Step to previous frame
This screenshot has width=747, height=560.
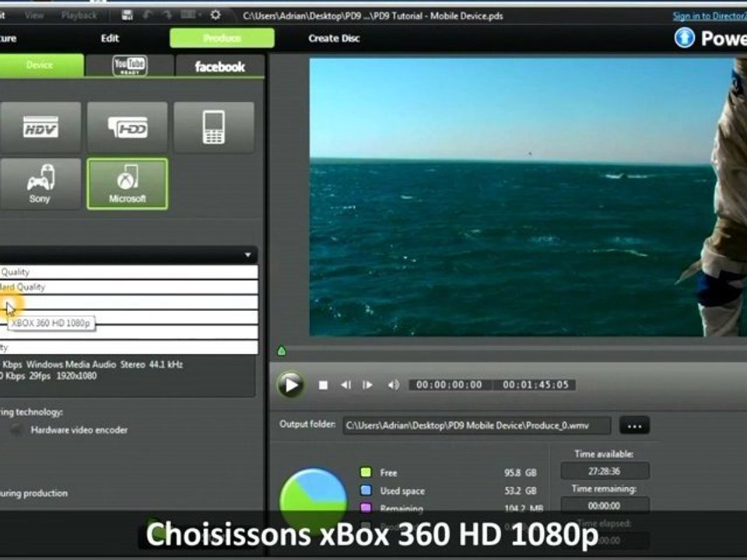click(345, 385)
